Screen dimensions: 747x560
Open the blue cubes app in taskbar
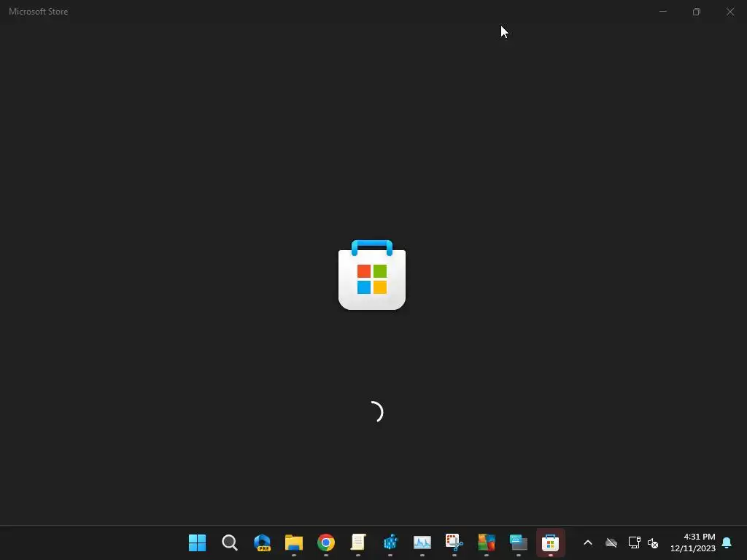pyautogui.click(x=390, y=542)
